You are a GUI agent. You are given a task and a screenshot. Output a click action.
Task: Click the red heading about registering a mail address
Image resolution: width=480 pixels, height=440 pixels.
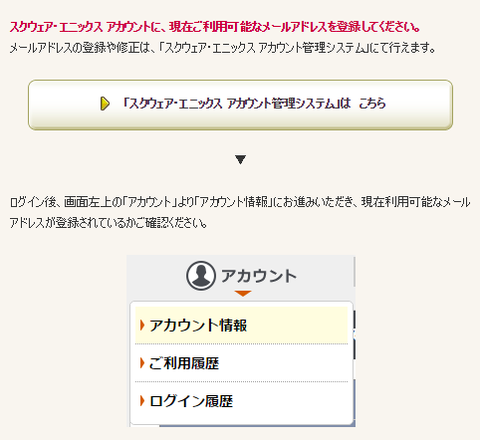[x=215, y=27]
